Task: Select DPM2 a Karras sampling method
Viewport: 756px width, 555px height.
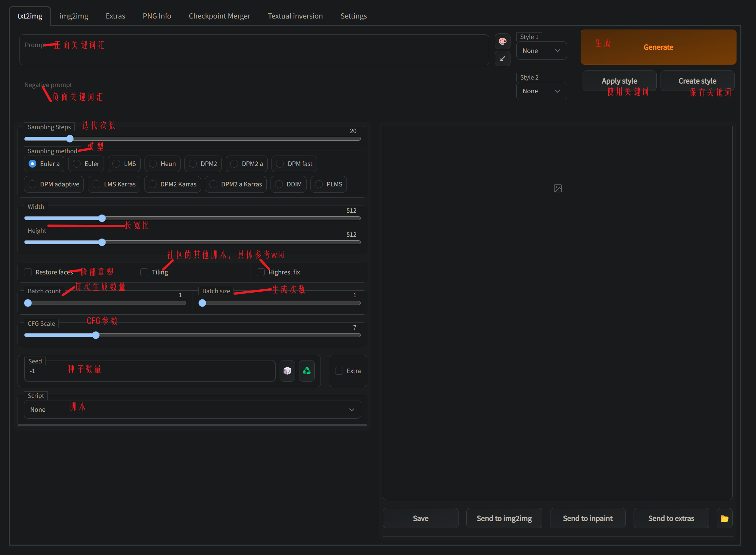Action: (x=236, y=184)
